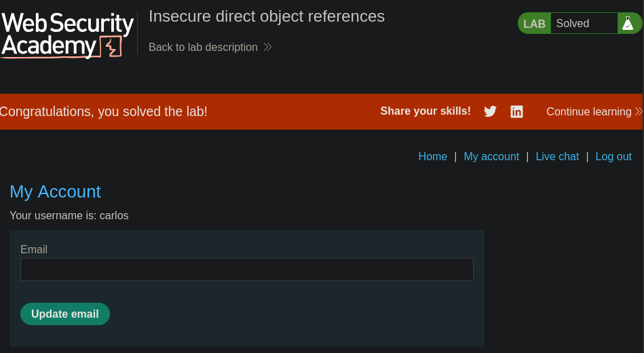644x353 pixels.
Task: Log out of carlos account
Action: (613, 156)
